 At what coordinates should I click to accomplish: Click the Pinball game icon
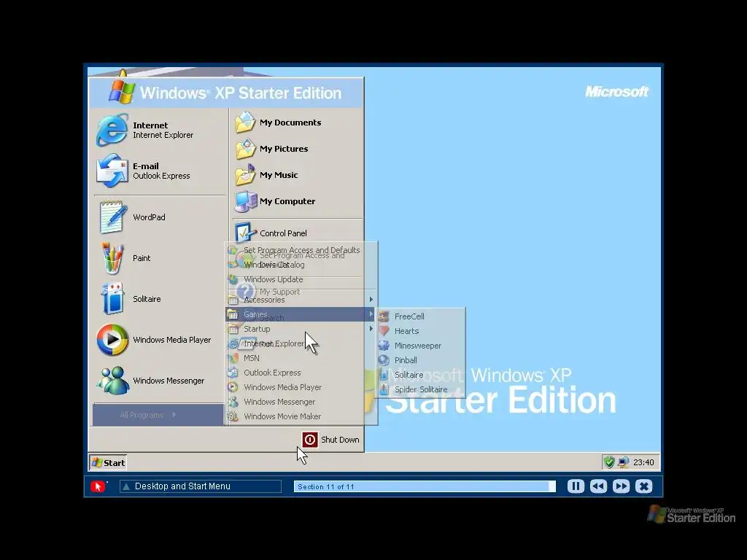(x=384, y=360)
